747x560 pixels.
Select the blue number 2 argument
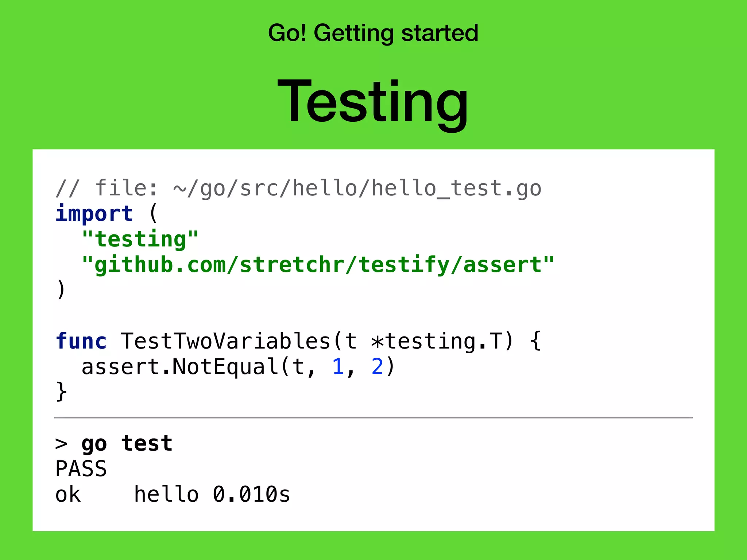pyautogui.click(x=377, y=367)
